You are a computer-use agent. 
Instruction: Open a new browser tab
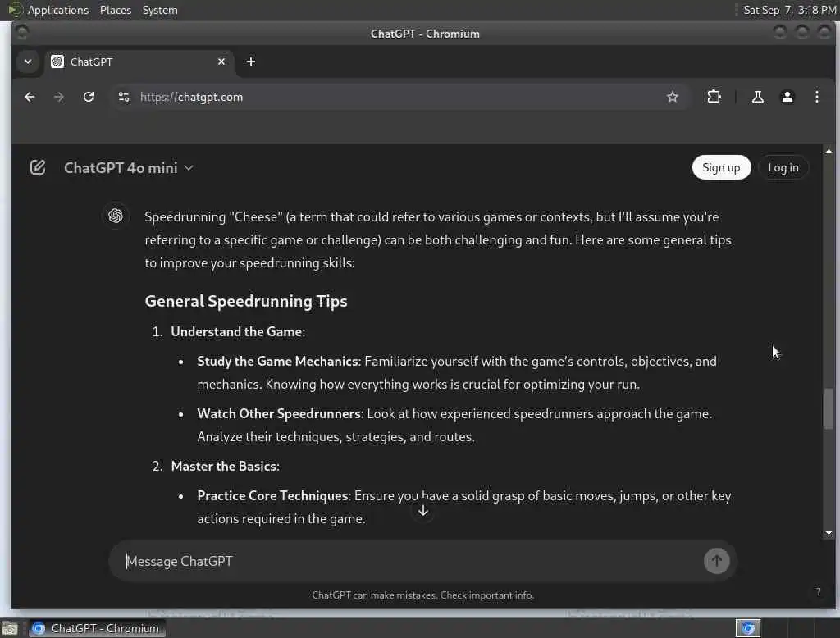(x=251, y=62)
